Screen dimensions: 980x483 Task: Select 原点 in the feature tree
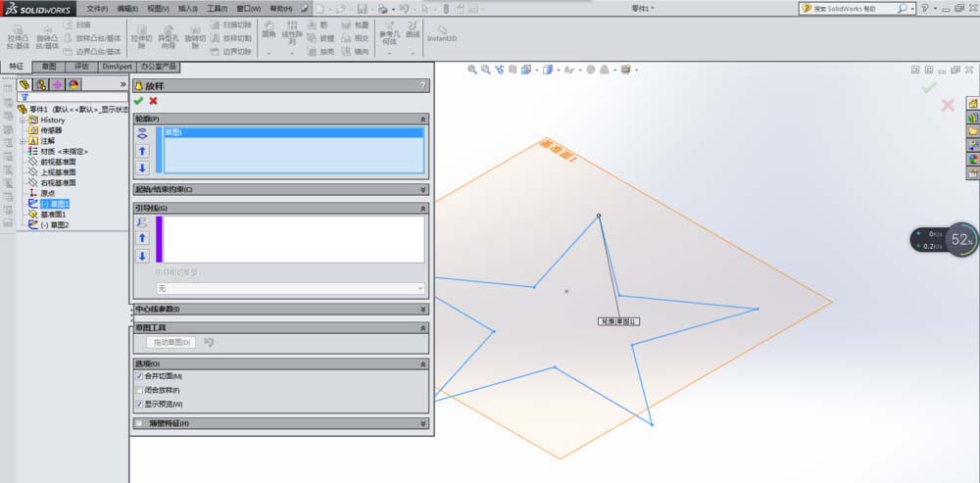click(47, 194)
